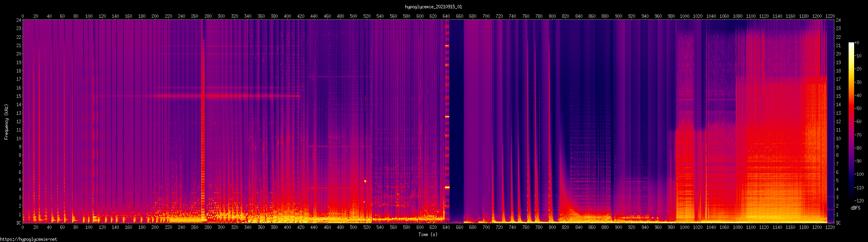Click the bright vertical line near 272 seconds
Screen dimensions: 868x242
point(203,119)
